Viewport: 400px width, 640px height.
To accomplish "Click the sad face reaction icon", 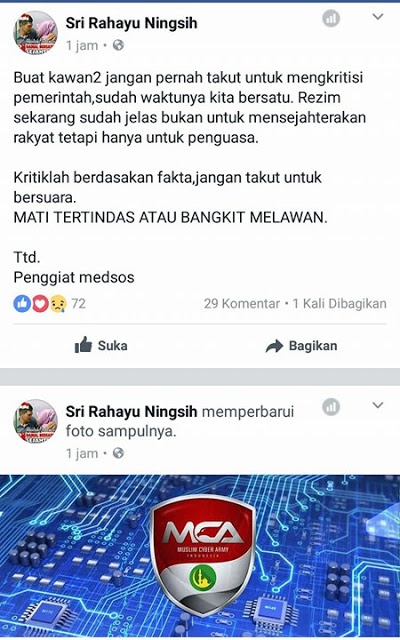I will tap(58, 304).
